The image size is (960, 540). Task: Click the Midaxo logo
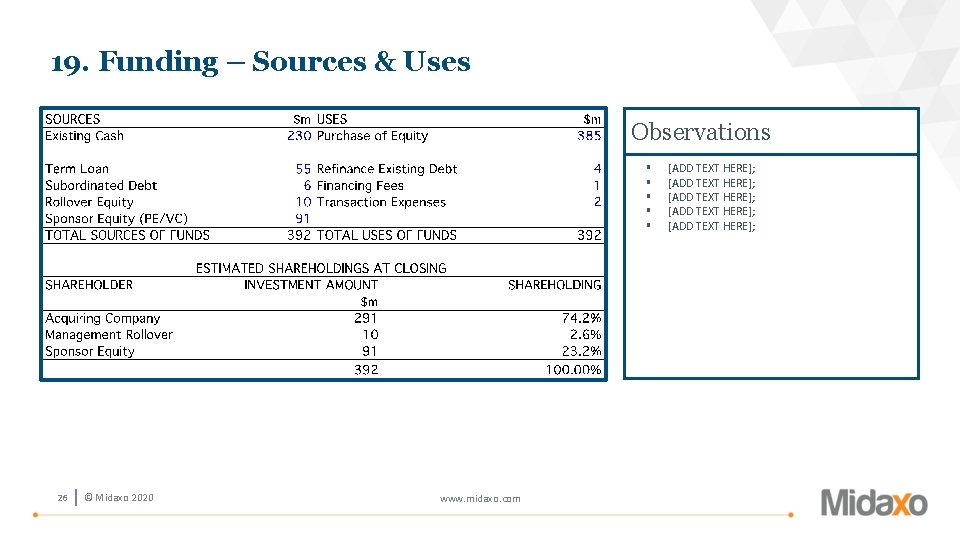[x=874, y=503]
